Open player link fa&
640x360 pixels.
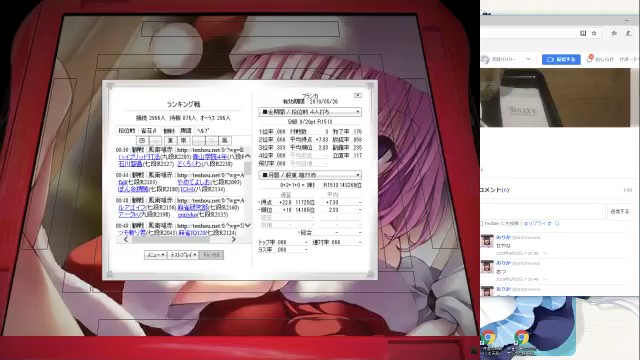click(x=123, y=182)
